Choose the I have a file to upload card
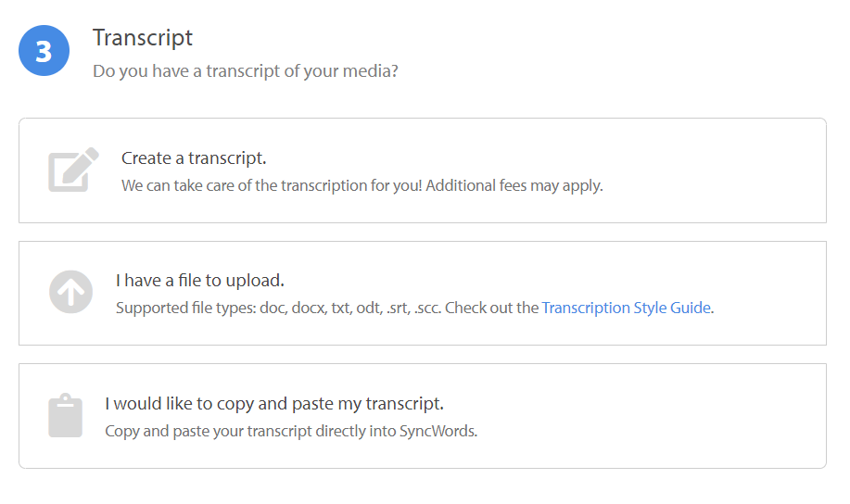 click(423, 293)
